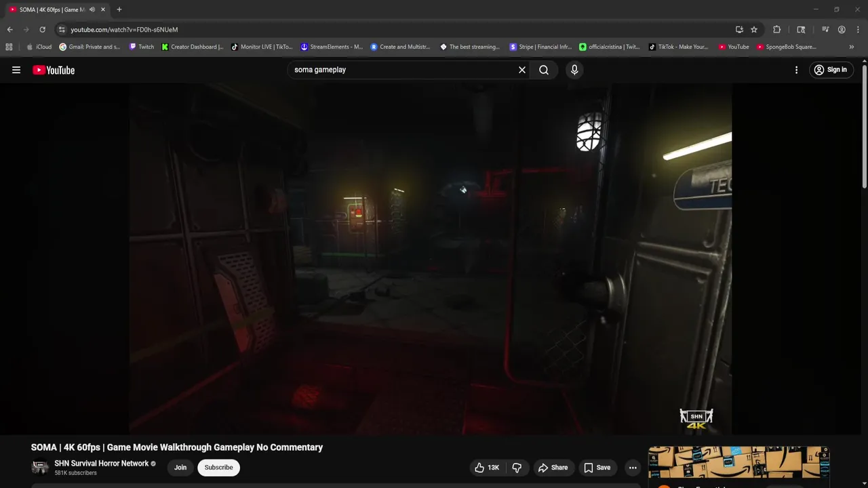868x488 pixels.
Task: Reload the YouTube page
Action: (42, 30)
